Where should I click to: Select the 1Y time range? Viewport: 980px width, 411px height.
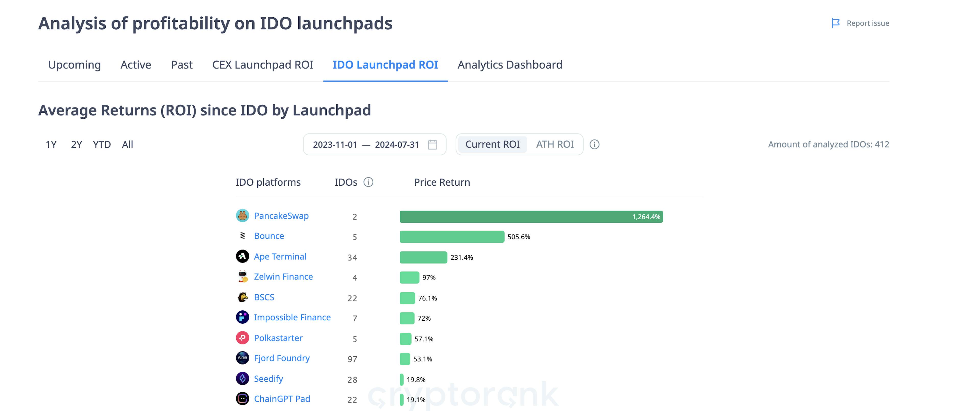coord(51,144)
